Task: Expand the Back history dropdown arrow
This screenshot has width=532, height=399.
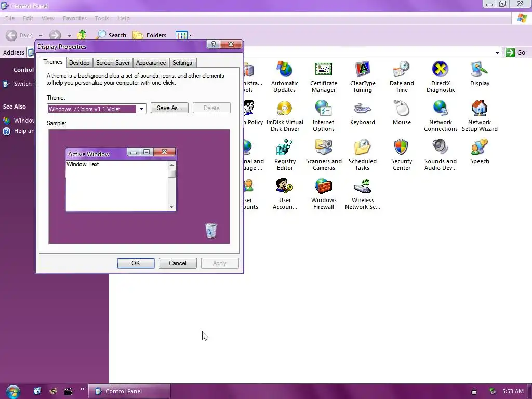Action: (x=41, y=36)
